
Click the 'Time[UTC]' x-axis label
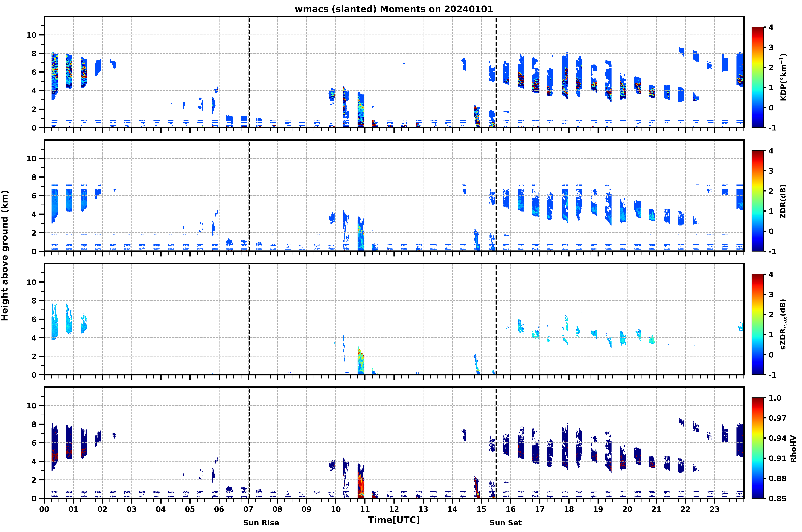tap(394, 520)
